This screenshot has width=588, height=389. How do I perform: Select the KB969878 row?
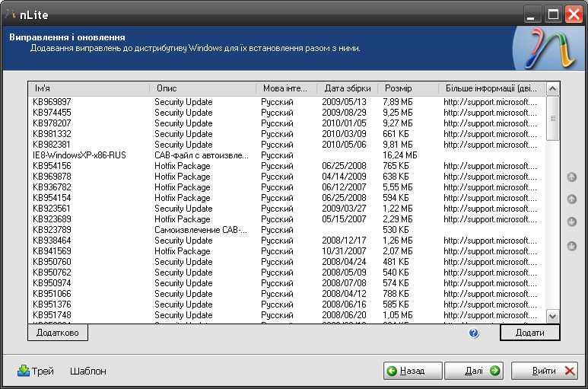[x=287, y=177]
